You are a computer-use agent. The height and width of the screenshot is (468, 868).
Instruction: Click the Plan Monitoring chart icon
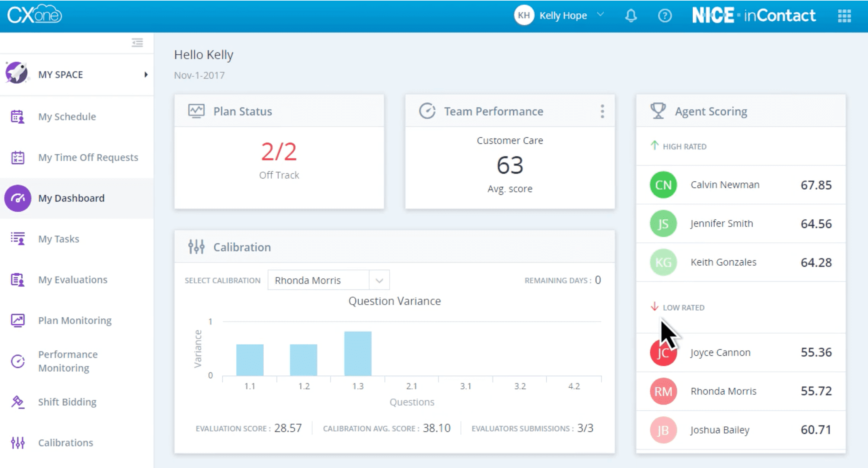(18, 320)
